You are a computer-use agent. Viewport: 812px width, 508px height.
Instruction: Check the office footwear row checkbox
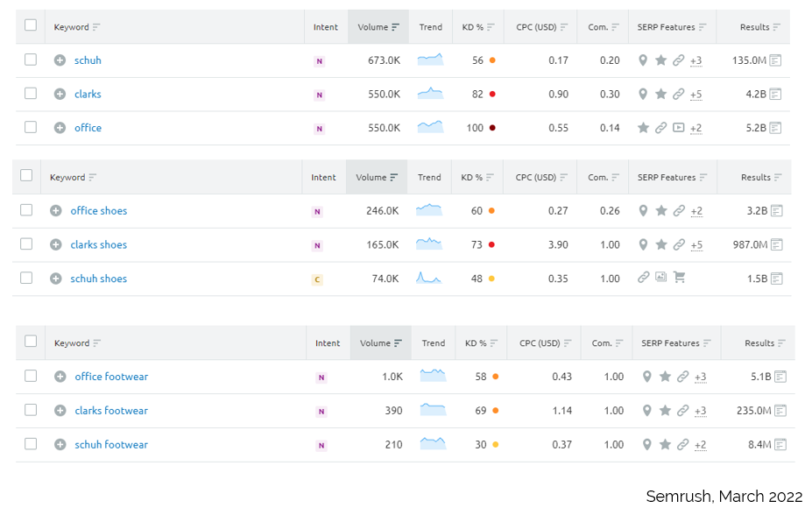tap(31, 376)
